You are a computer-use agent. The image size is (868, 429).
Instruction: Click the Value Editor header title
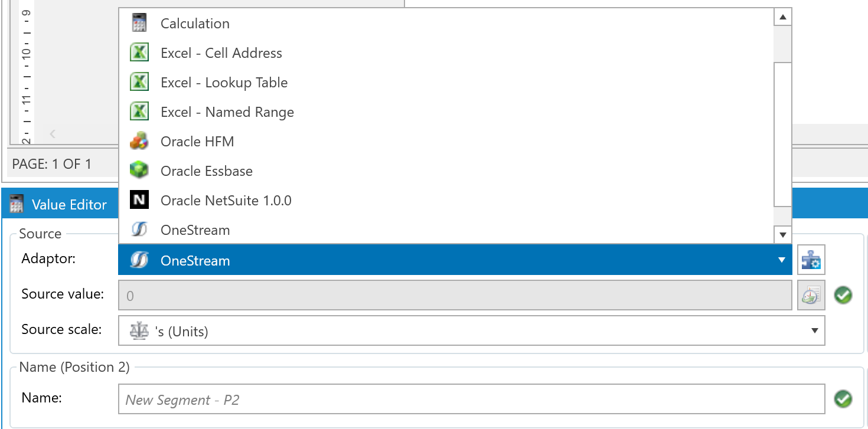click(69, 205)
